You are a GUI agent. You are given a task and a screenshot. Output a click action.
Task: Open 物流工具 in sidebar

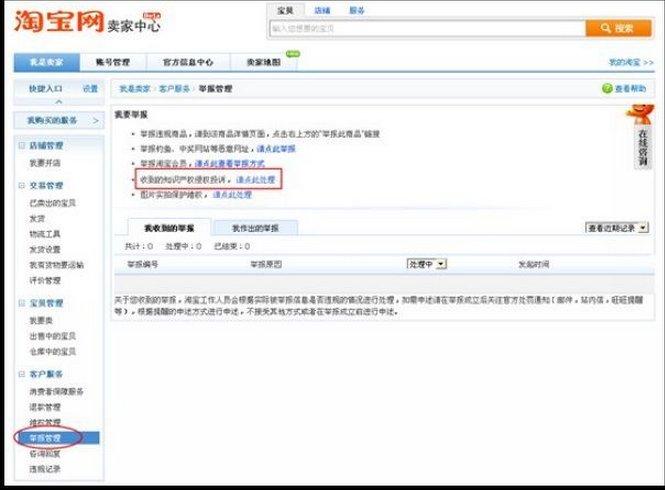coord(45,234)
